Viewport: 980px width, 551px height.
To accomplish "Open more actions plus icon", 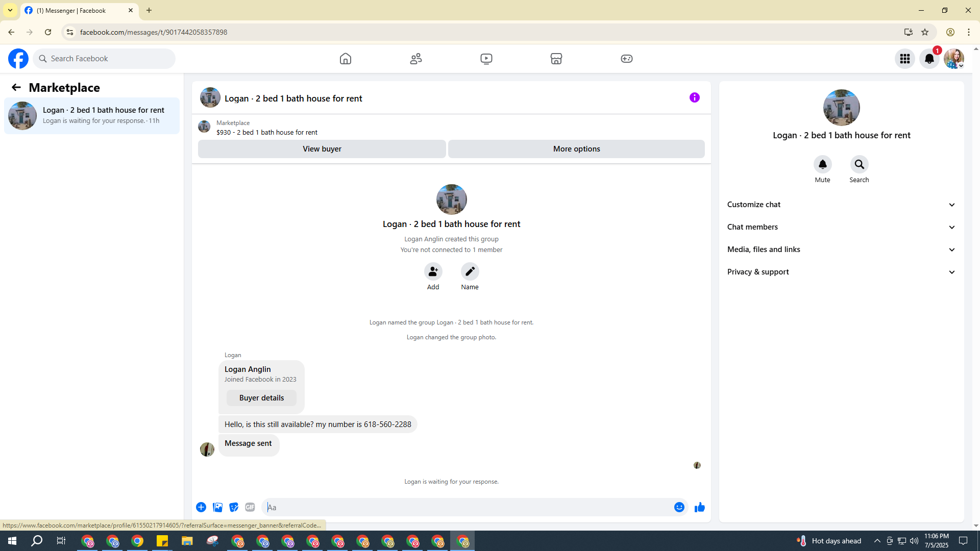I will [201, 507].
